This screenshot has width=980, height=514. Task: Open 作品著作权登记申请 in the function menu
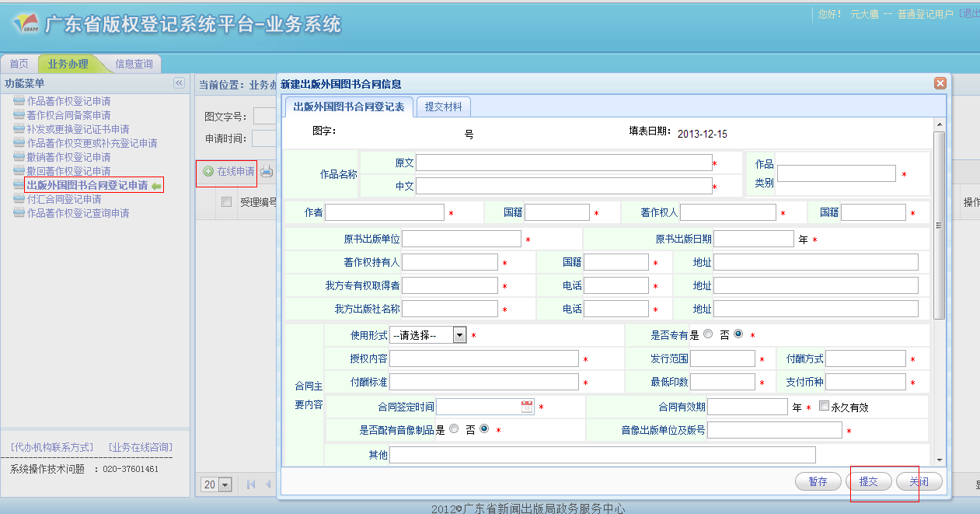pos(68,101)
